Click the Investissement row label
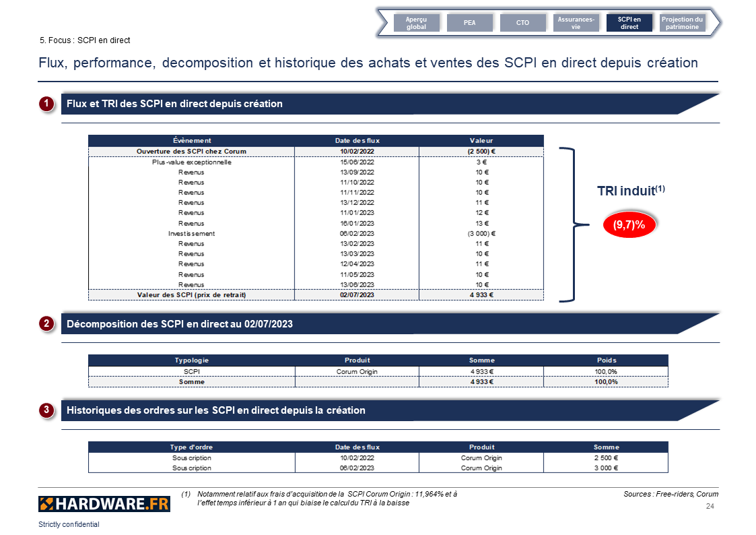The width and height of the screenshot is (756, 535). (191, 234)
